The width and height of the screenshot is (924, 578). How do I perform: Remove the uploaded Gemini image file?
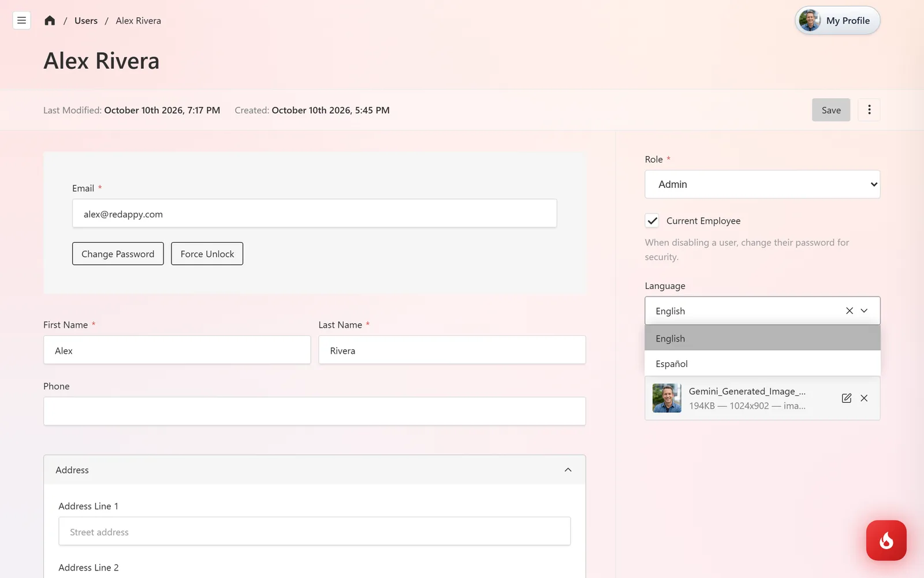click(864, 398)
